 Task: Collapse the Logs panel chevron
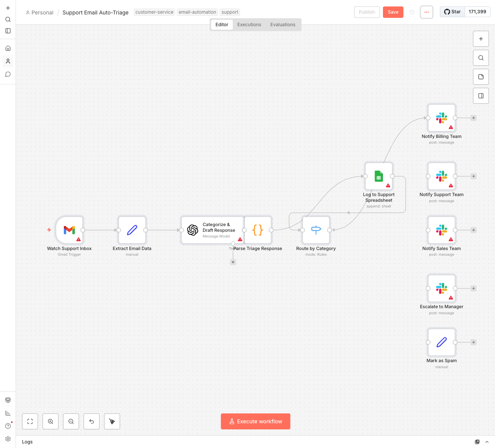coord(487,442)
